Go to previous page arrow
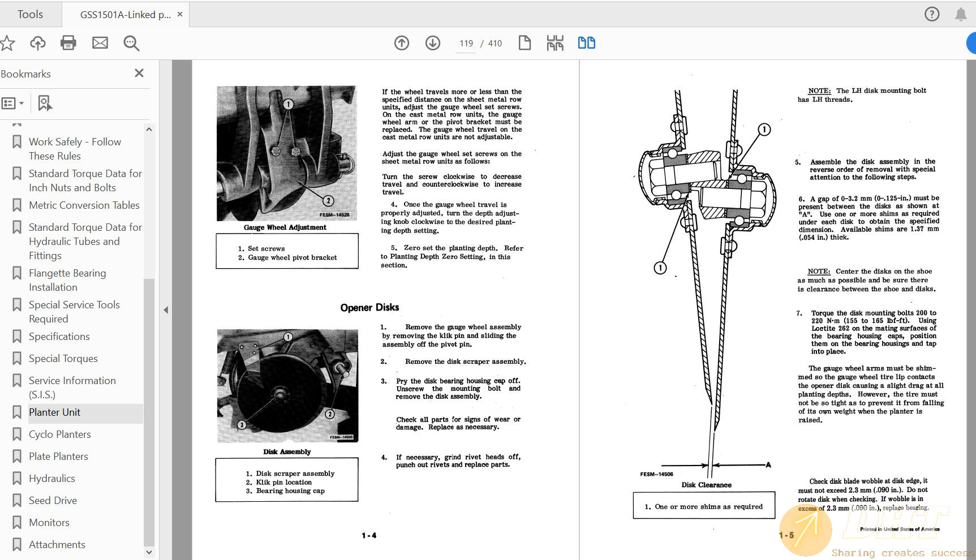This screenshot has height=560, width=976. 402,43
